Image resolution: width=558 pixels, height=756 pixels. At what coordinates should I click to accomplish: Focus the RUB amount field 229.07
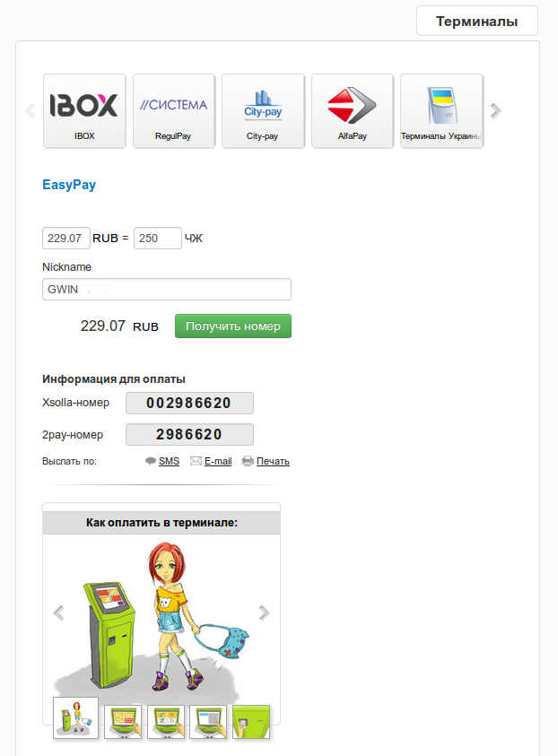tap(66, 239)
